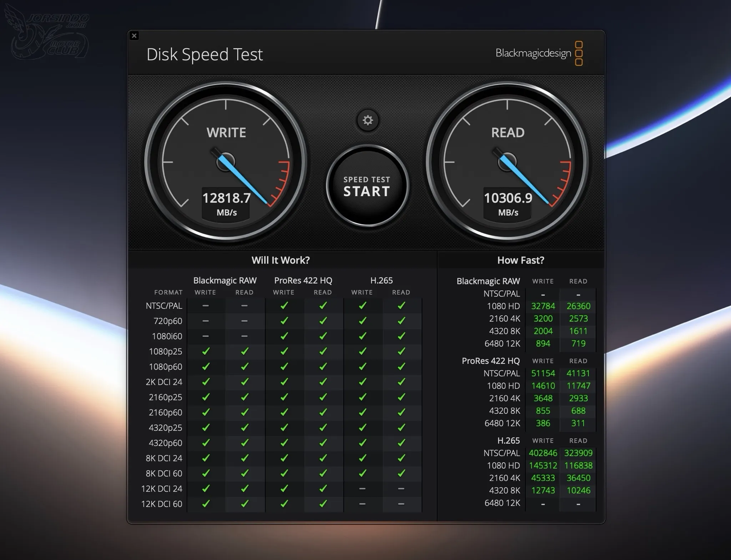Click the ProRes 422 HQ column header in Will It Work
Screen dimensions: 731x560
[x=303, y=280]
